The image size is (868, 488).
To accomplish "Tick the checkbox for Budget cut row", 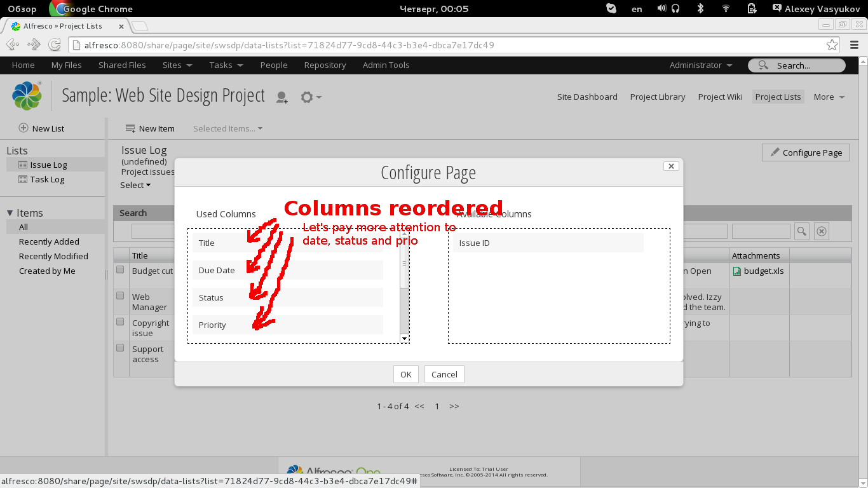I will pos(120,269).
